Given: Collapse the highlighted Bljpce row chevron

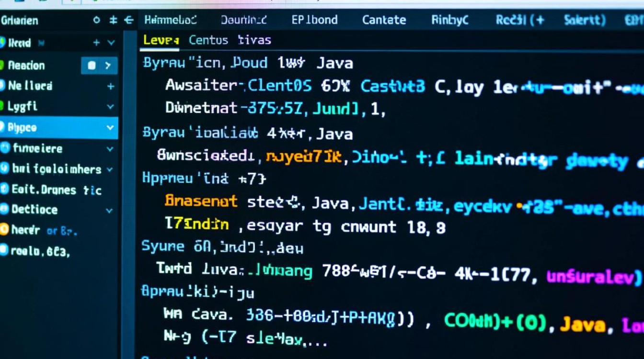Looking at the screenshot, I should click(x=110, y=128).
